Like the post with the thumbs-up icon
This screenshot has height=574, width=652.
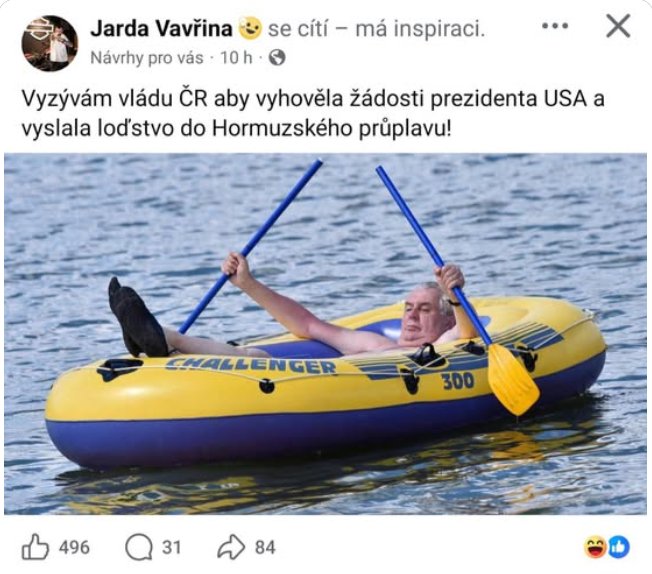pos(35,547)
